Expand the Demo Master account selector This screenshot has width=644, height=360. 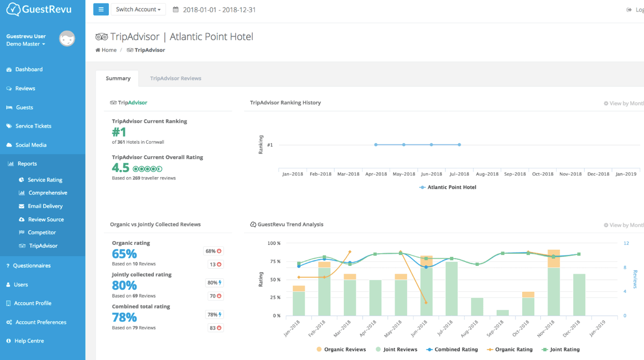(x=25, y=43)
